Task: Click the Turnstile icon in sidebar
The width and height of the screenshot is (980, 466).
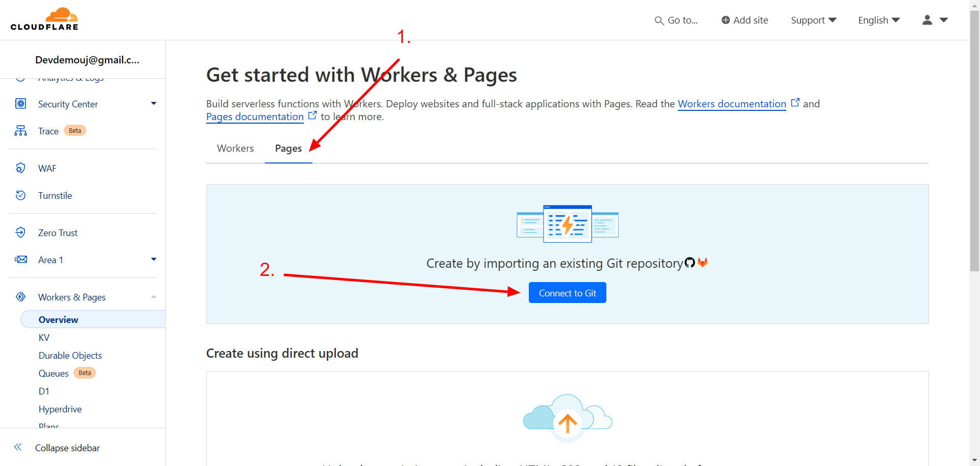Action: click(x=20, y=195)
